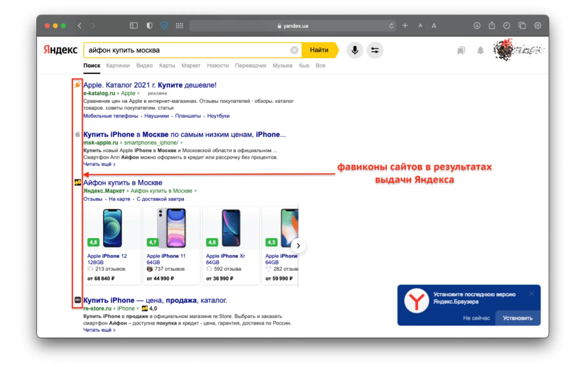
Task: Open Айфон купить в Москве result
Action: pyautogui.click(x=123, y=182)
